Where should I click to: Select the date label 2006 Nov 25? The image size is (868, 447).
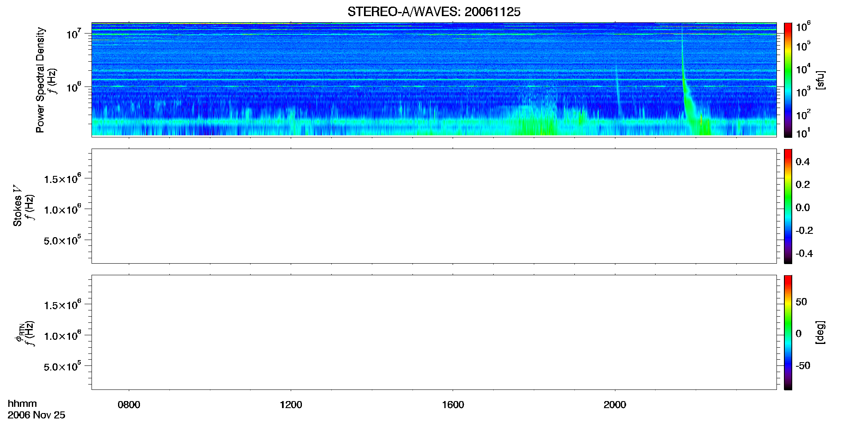pyautogui.click(x=36, y=415)
